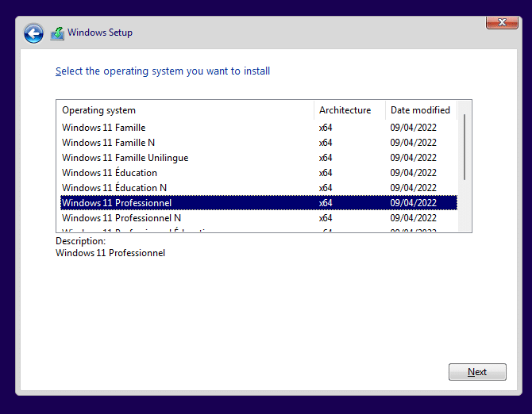Click the Windows Setup title text
The image size is (532, 414).
pos(100,33)
